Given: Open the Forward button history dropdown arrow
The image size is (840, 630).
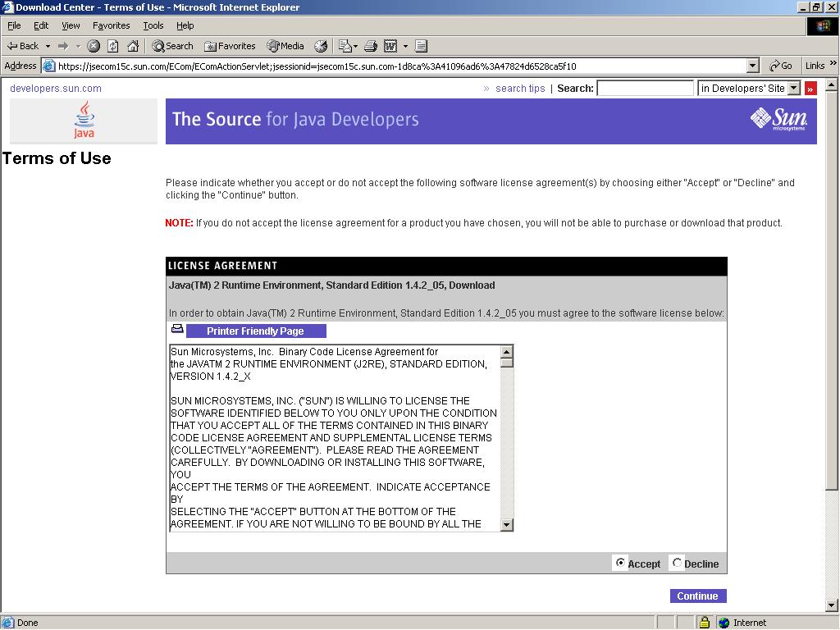Looking at the screenshot, I should coord(78,46).
